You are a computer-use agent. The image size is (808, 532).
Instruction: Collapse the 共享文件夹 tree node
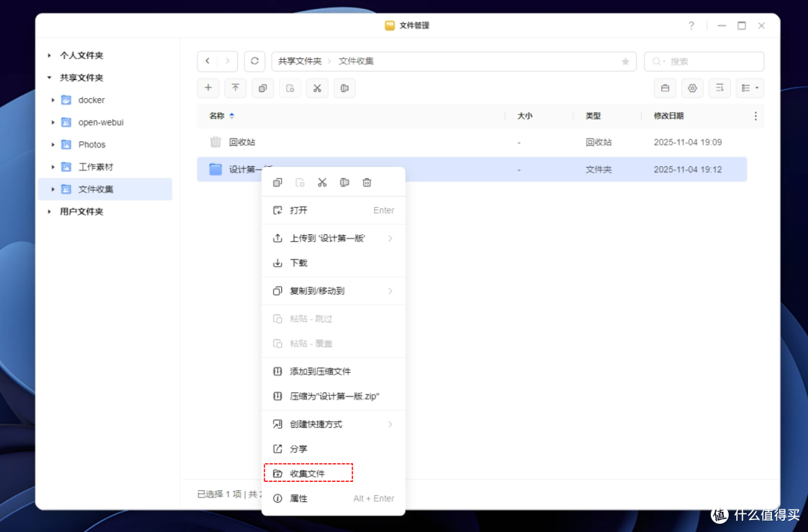[x=49, y=77]
